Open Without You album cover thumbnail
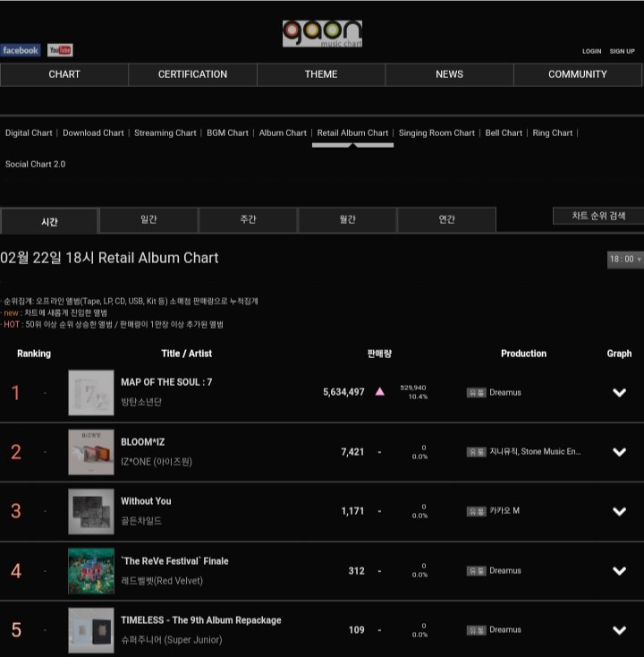Viewport: 644px width, 657px height. coord(91,511)
